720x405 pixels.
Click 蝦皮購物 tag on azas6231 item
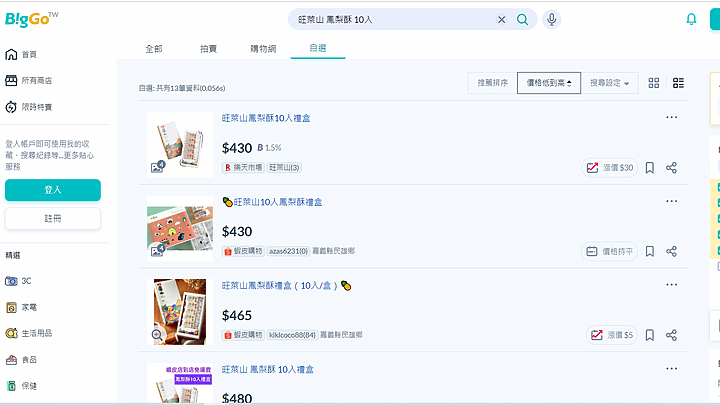pos(243,251)
